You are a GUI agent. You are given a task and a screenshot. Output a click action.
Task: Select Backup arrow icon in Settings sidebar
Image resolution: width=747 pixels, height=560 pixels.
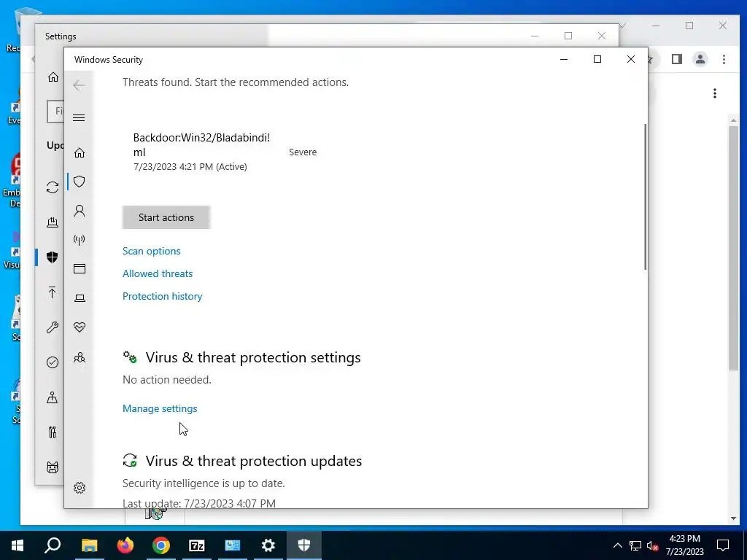tap(53, 292)
